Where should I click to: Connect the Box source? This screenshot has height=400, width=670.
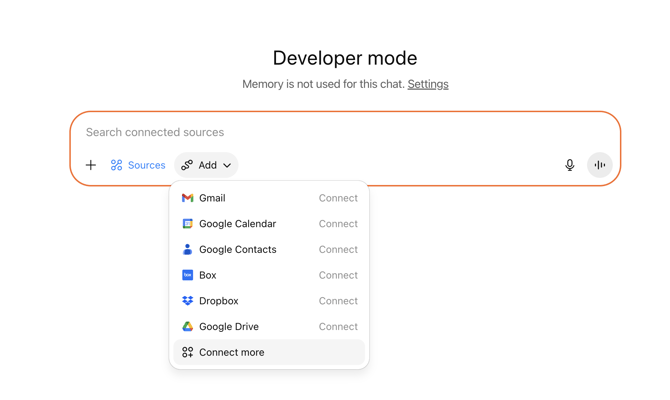(x=338, y=275)
